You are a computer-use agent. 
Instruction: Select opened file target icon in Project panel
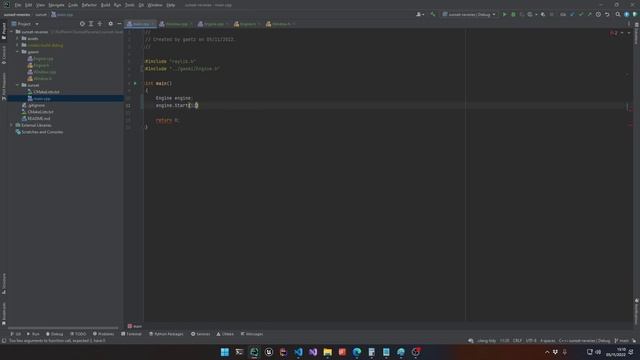(82, 24)
